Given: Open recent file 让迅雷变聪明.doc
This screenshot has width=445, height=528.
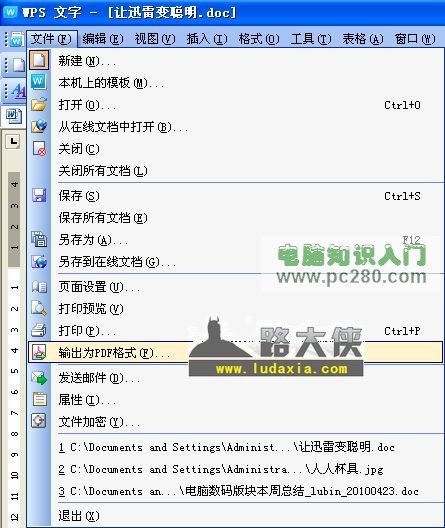Looking at the screenshot, I should coord(236,447).
